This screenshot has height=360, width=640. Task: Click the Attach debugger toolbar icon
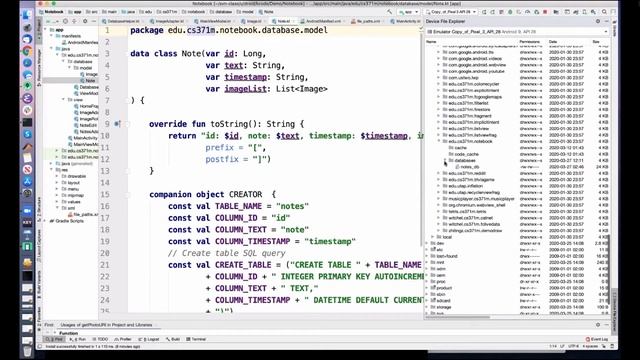(x=536, y=12)
